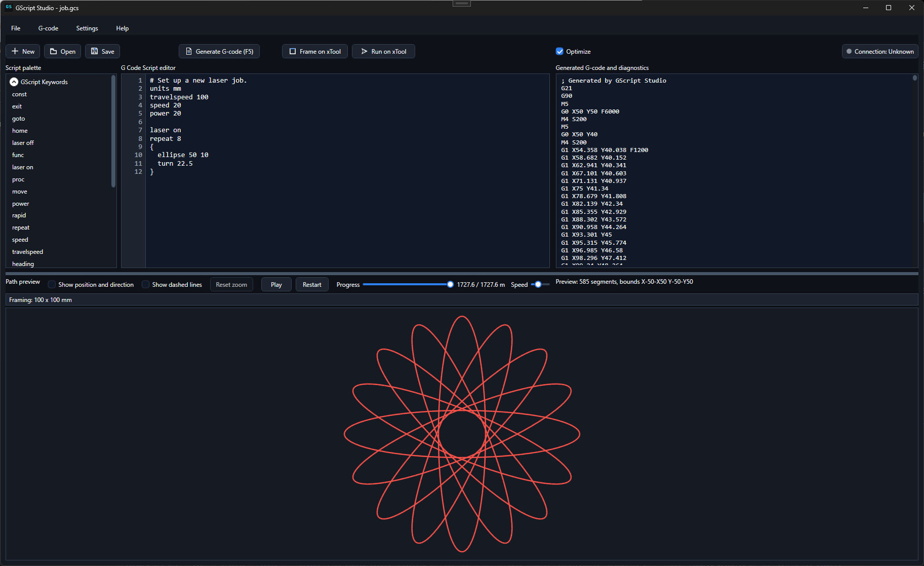This screenshot has height=566, width=924.
Task: Click the Run on xTool label
Action: tap(389, 51)
